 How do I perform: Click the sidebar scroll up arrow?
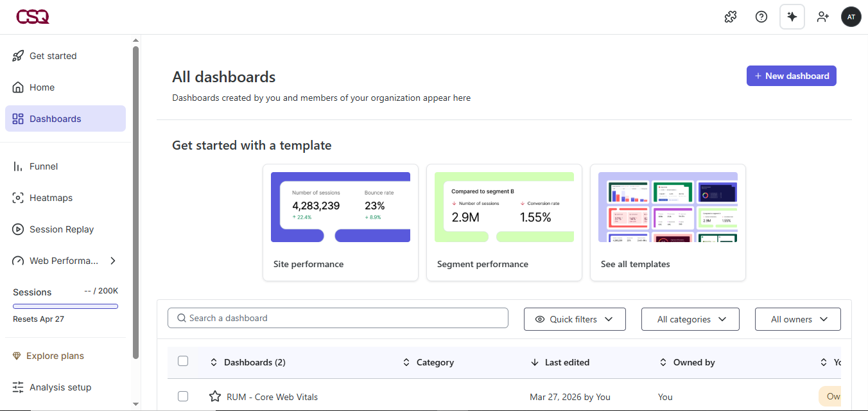tap(135, 40)
